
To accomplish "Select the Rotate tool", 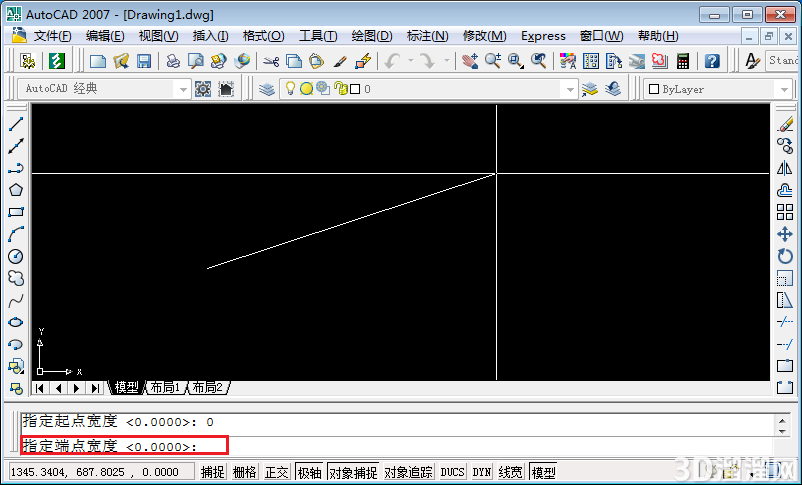I will (x=785, y=256).
